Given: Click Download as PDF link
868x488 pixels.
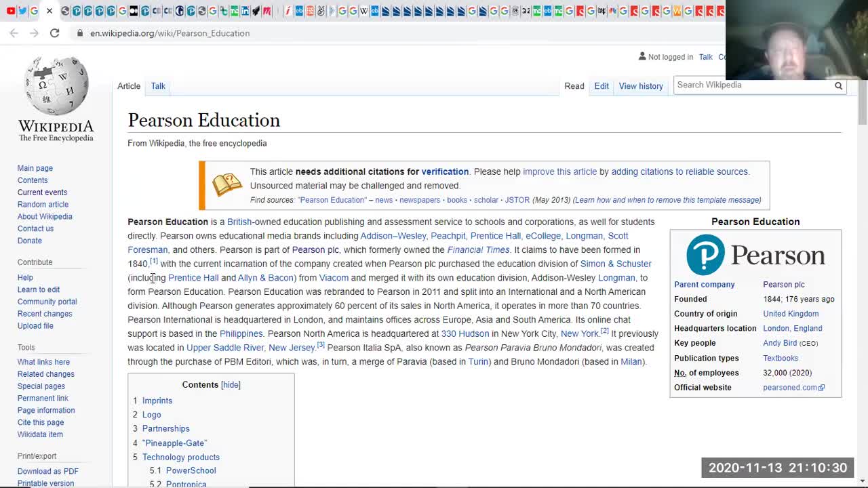Looking at the screenshot, I should point(48,472).
